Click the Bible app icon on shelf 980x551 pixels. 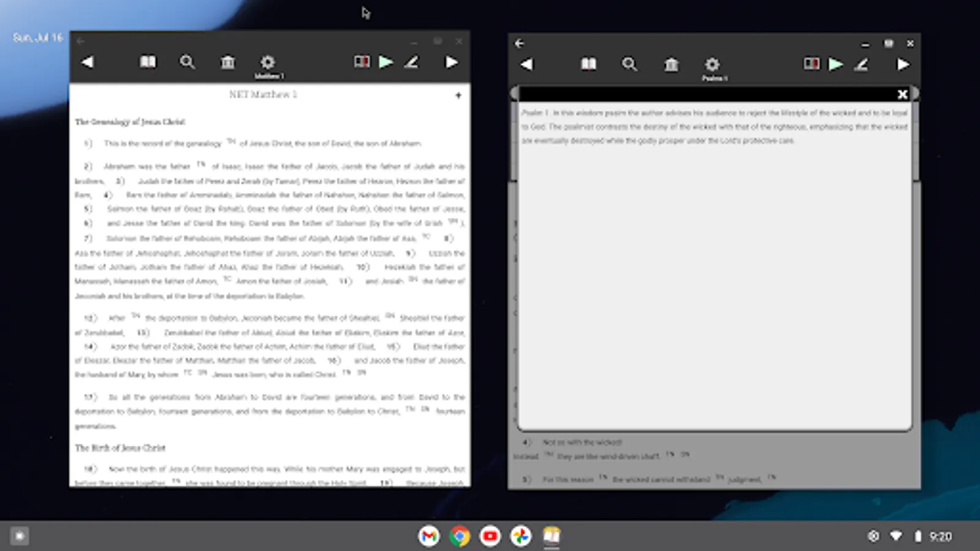[x=551, y=536]
